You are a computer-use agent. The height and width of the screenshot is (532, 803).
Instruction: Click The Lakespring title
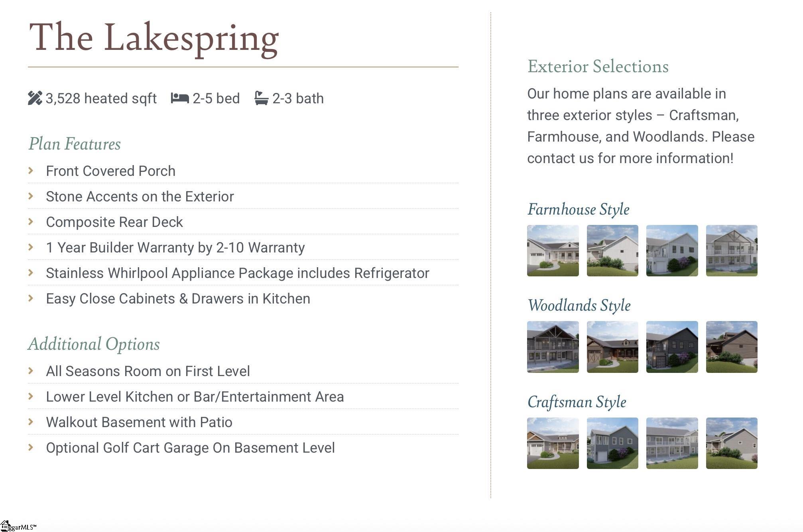point(154,38)
